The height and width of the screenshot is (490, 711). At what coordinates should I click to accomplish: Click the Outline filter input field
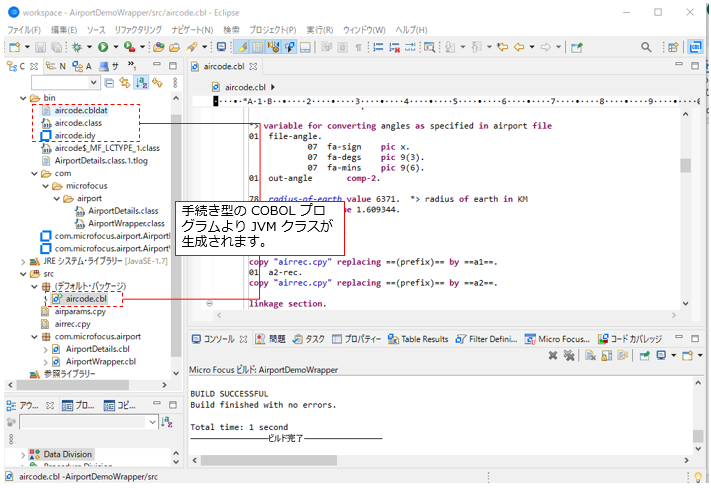pos(88,422)
